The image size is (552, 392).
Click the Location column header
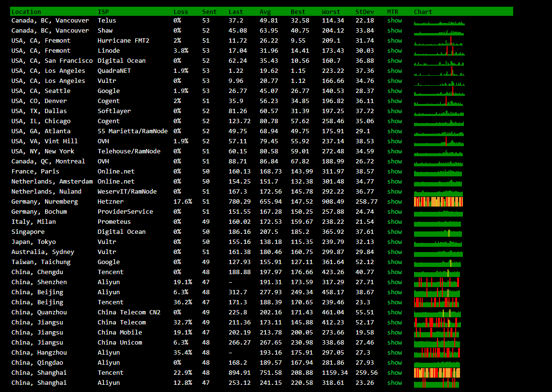pos(26,12)
